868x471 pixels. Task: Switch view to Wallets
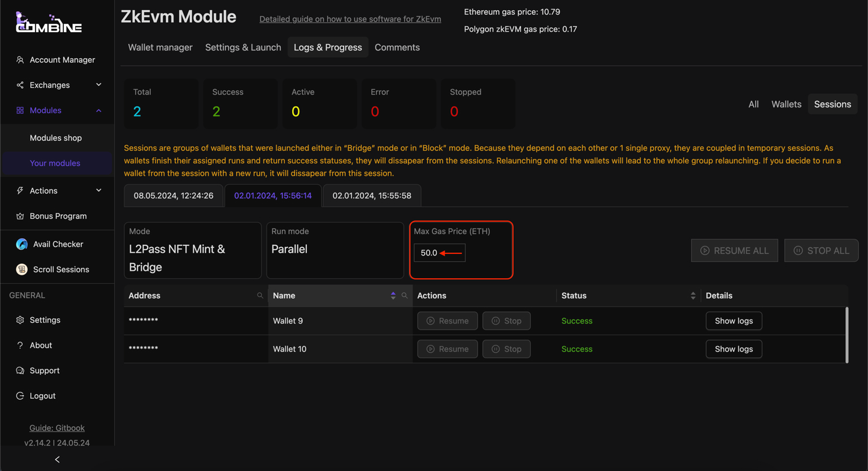[x=786, y=104]
